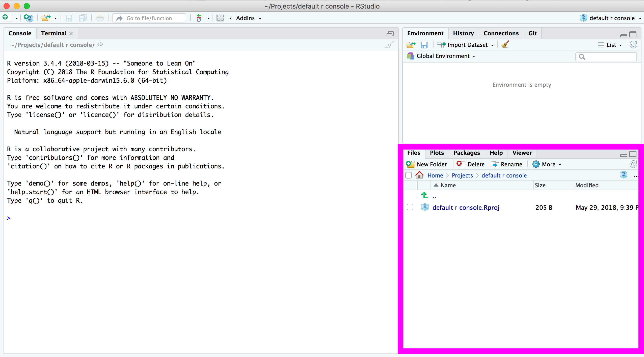Open the Import Dataset dropdown
Image resolution: width=644 pixels, height=357 pixels.
[467, 45]
